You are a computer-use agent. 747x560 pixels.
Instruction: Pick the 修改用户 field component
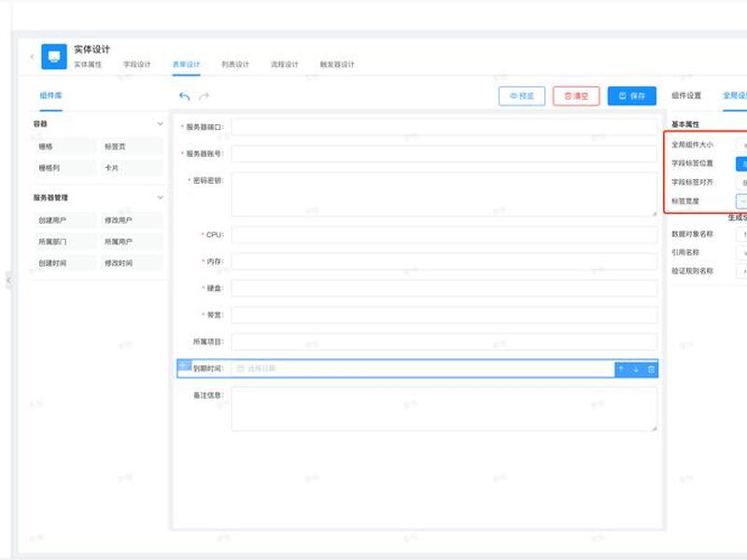131,220
